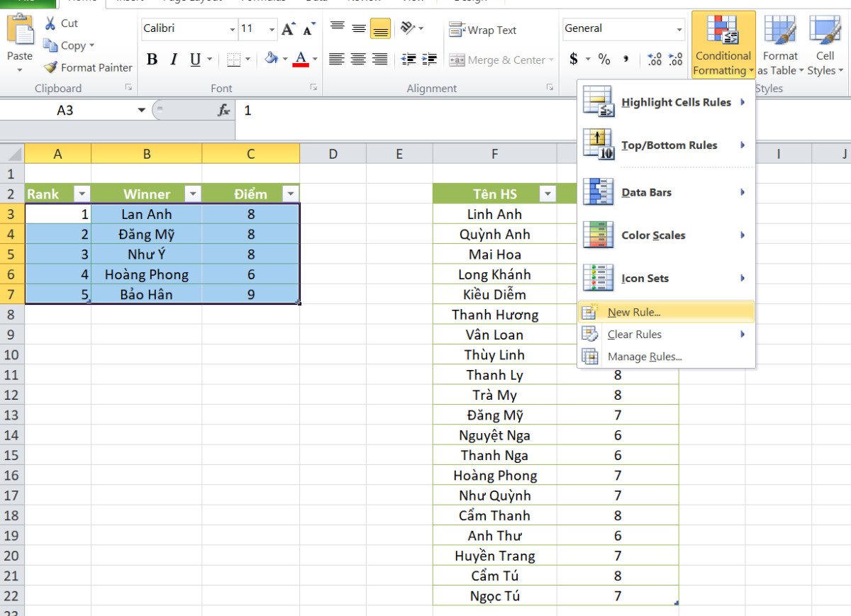Click the Format Painter icon
The height and width of the screenshot is (616, 851).
(x=50, y=67)
